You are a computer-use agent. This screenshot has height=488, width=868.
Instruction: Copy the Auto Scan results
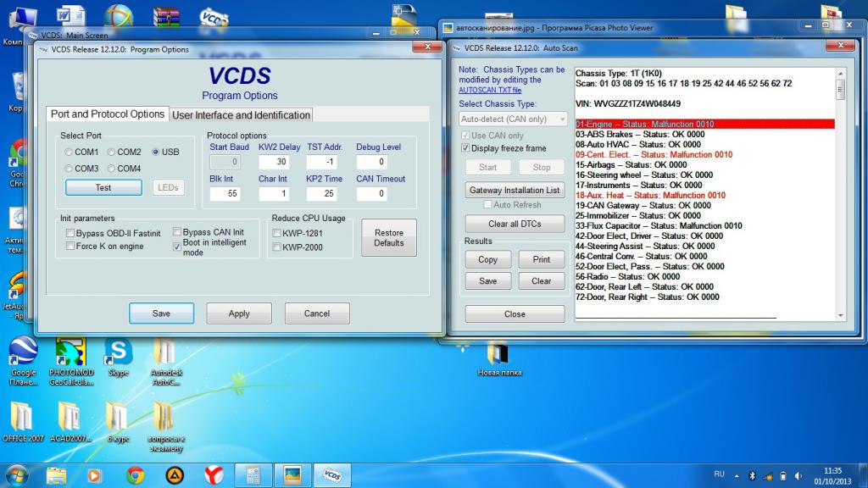pos(487,259)
